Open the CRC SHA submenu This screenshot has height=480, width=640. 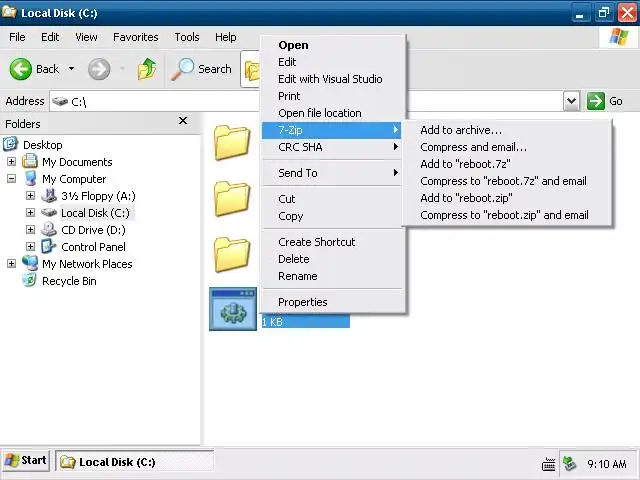[333, 147]
